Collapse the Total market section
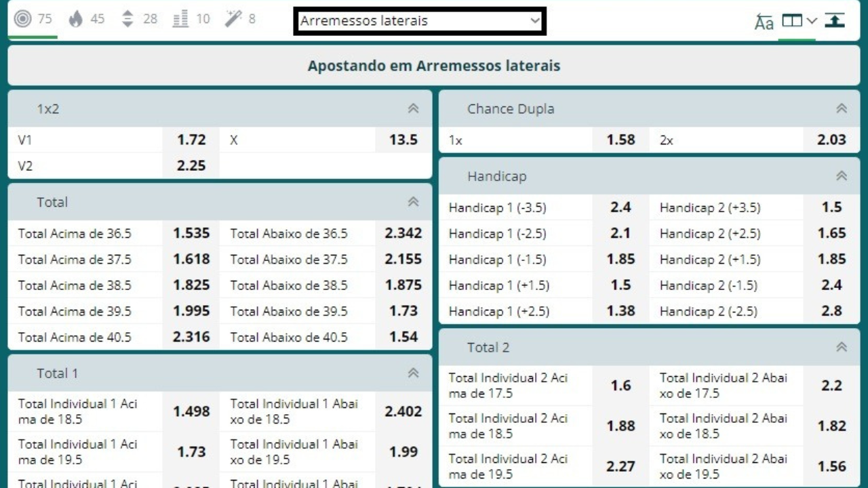 point(413,202)
